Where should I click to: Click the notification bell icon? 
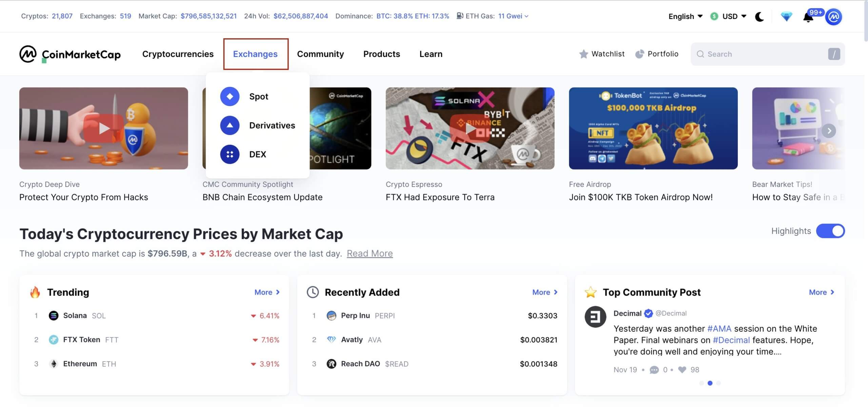coord(808,17)
